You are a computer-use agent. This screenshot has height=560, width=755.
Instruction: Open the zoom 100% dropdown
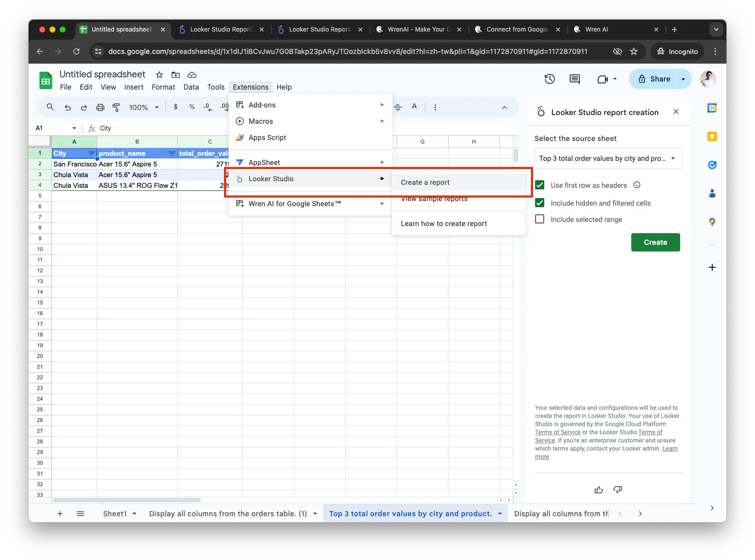pyautogui.click(x=144, y=107)
